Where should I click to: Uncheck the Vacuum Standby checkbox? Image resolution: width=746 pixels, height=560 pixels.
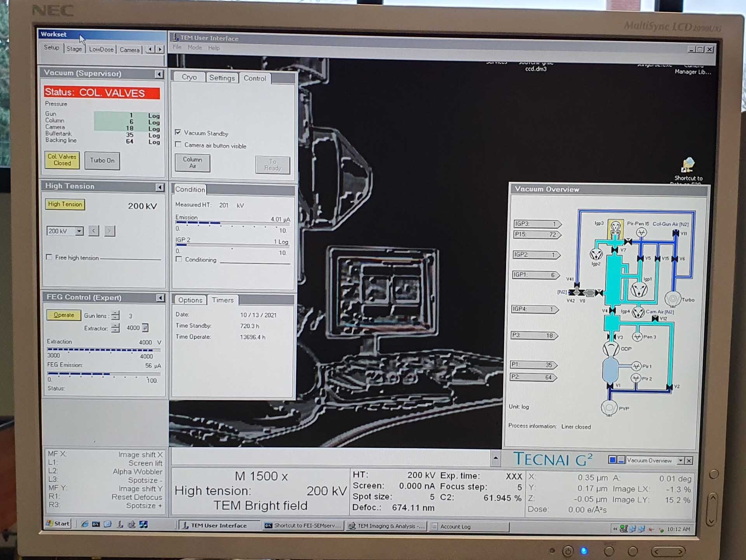[178, 132]
